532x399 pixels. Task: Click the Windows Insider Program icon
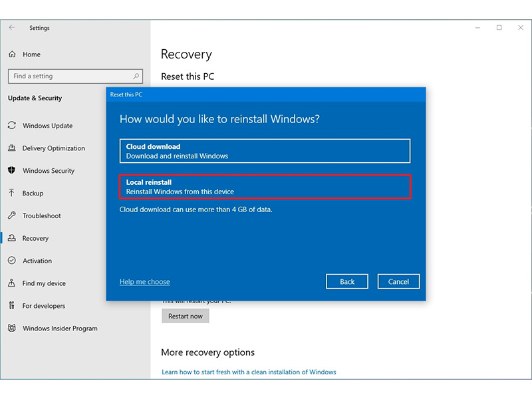click(12, 328)
